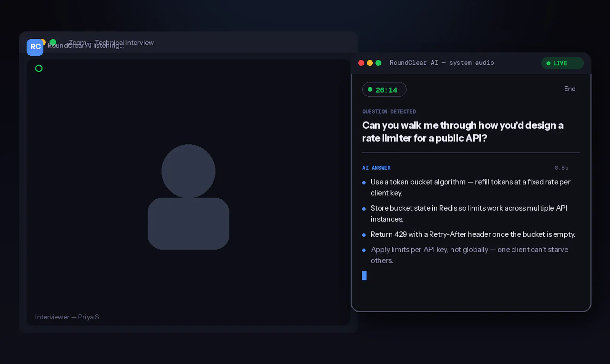
Task: Click the 26:14 session timer pill
Action: point(384,90)
